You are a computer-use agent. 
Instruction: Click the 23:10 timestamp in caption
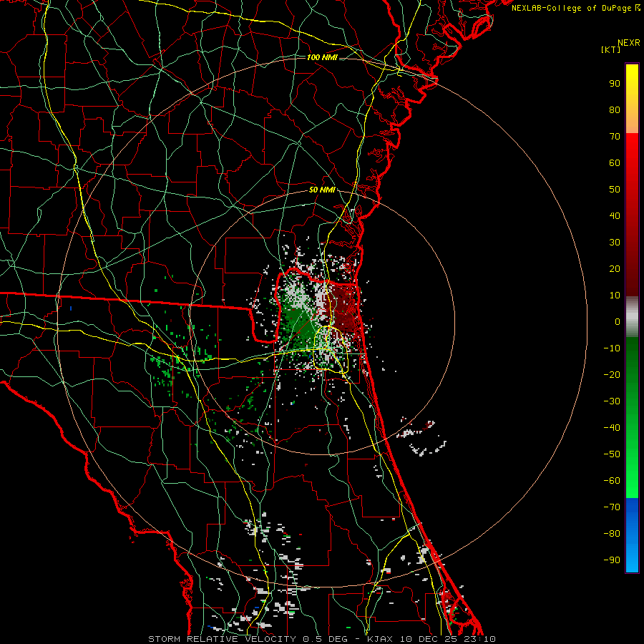(479, 639)
